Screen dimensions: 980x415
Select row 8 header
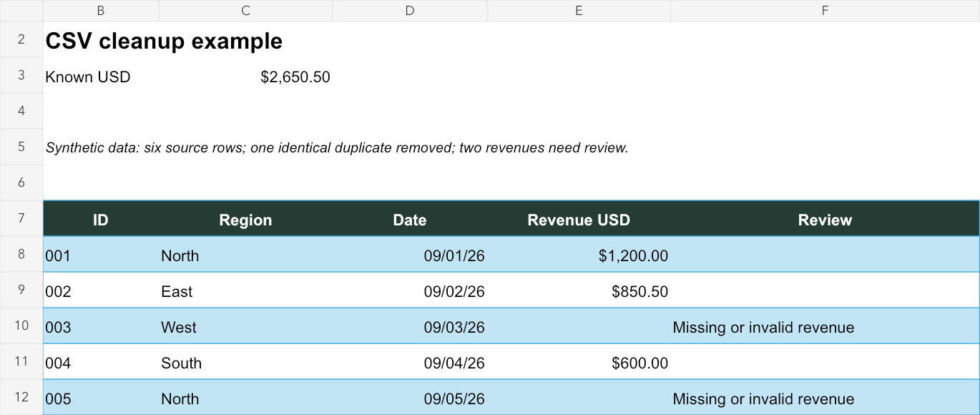21,254
